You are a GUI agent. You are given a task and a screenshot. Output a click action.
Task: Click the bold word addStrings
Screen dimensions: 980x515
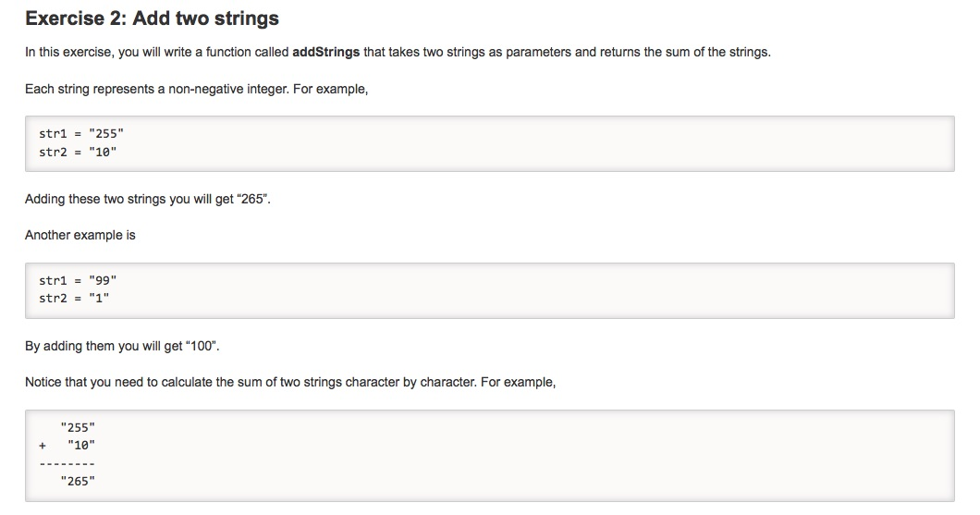pyautogui.click(x=325, y=52)
